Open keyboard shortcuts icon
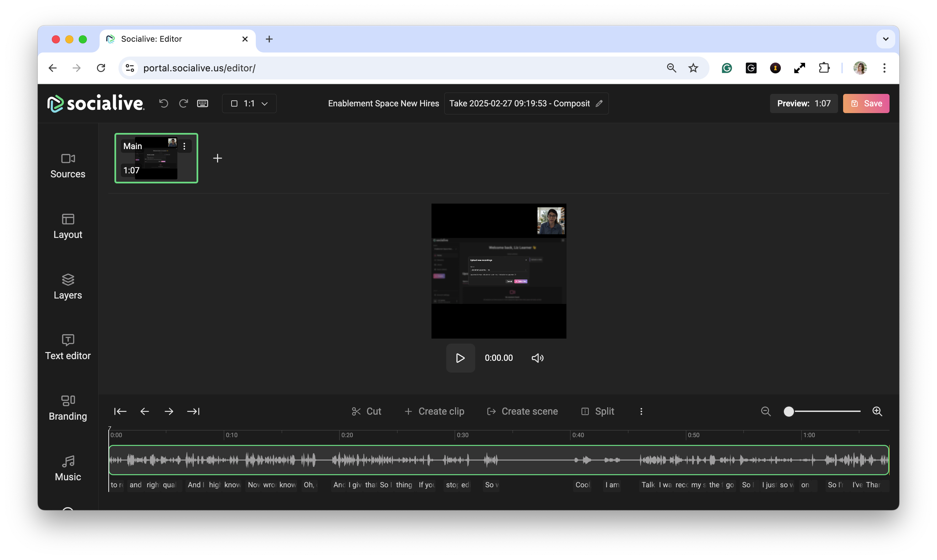The width and height of the screenshot is (937, 560). tap(203, 103)
